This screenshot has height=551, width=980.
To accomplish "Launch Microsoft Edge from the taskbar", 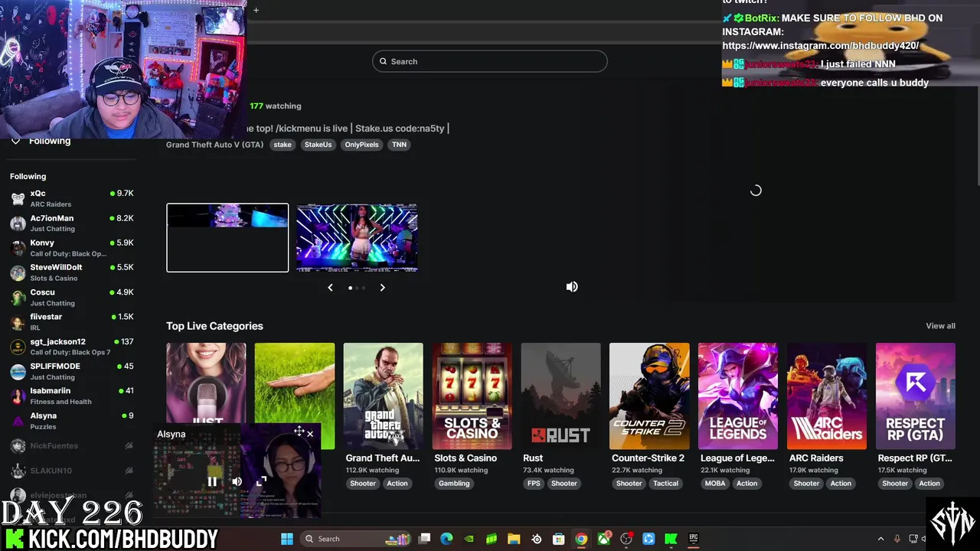I will click(447, 539).
